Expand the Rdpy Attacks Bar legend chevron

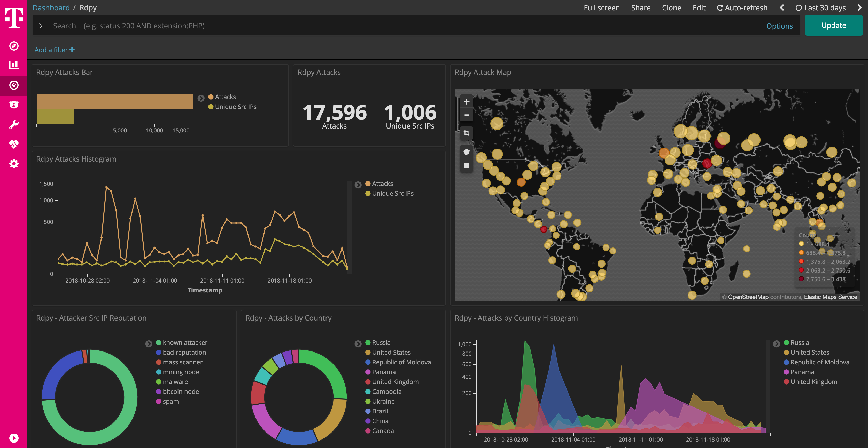(201, 98)
